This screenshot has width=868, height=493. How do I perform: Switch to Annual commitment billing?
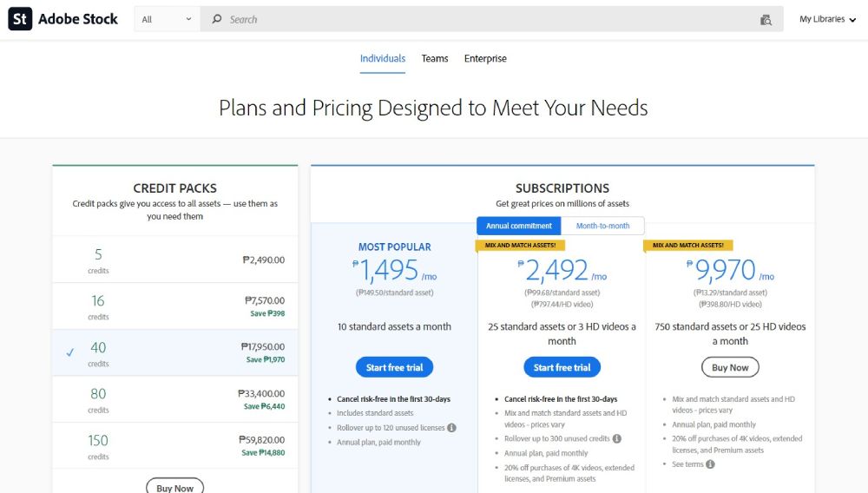(519, 226)
